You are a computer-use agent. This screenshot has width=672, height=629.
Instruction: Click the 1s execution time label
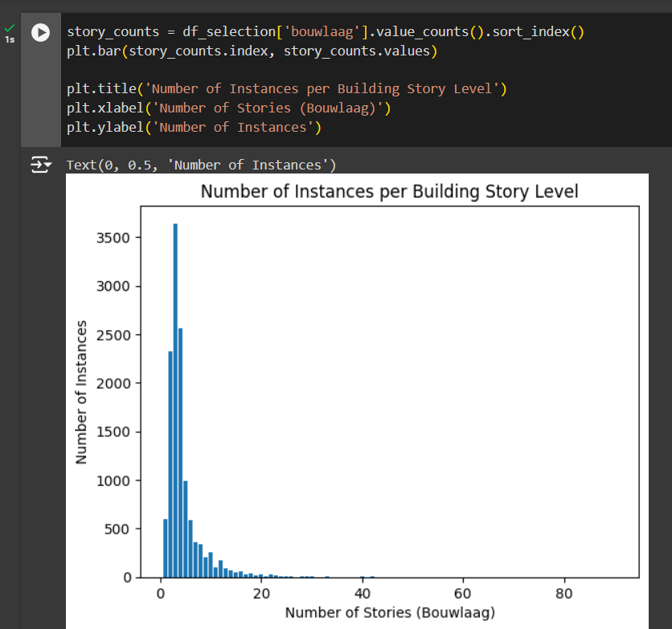10,39
